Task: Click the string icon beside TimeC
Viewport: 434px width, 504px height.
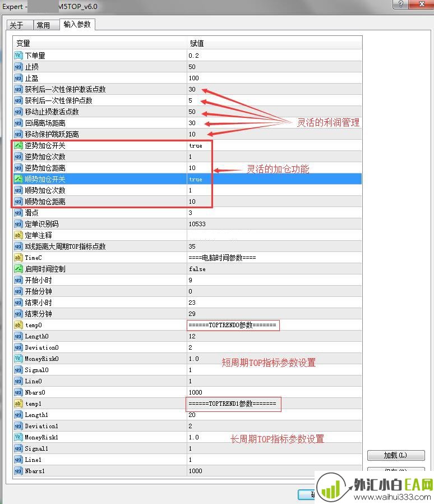Action: click(x=19, y=258)
